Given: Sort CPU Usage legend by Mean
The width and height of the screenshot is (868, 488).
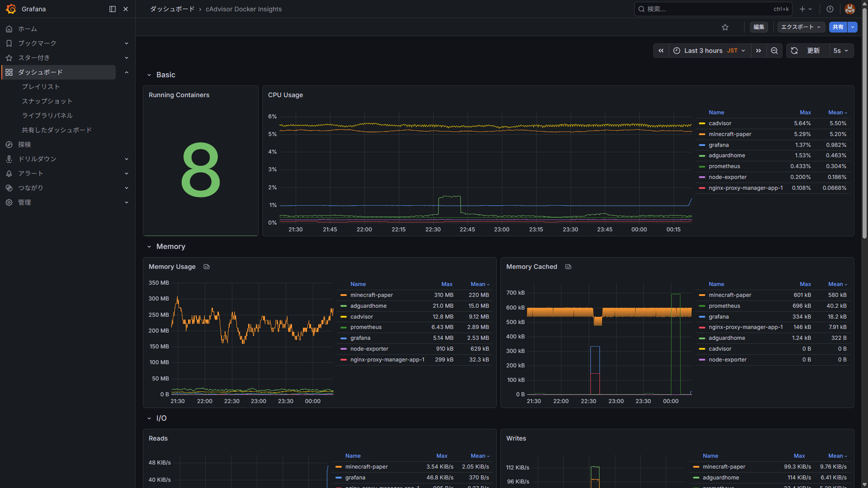Looking at the screenshot, I should point(837,113).
